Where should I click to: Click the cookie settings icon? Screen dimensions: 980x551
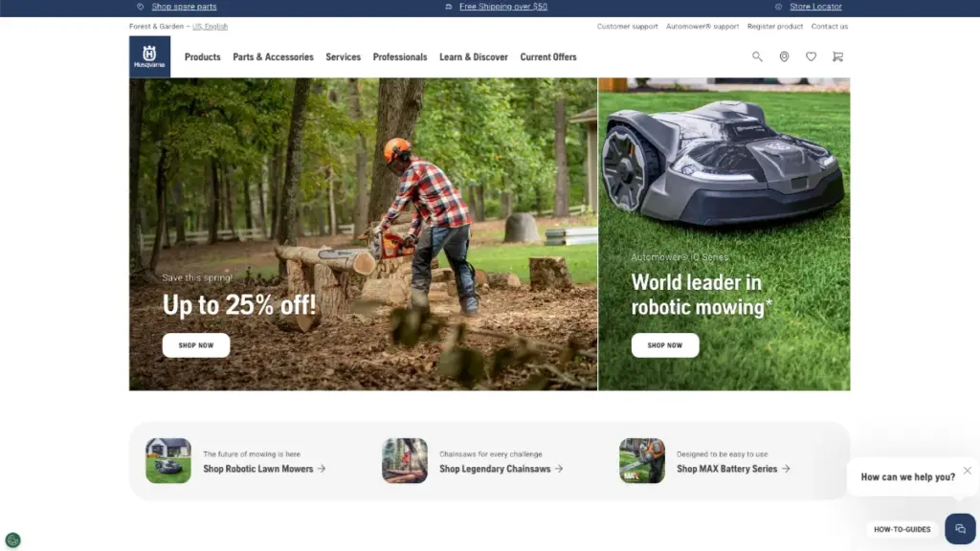pyautogui.click(x=12, y=540)
